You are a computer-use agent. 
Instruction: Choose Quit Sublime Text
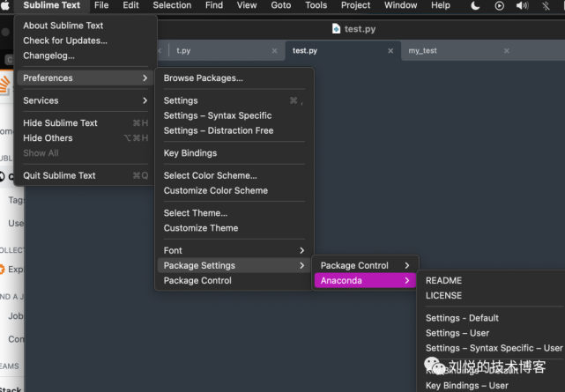click(59, 175)
